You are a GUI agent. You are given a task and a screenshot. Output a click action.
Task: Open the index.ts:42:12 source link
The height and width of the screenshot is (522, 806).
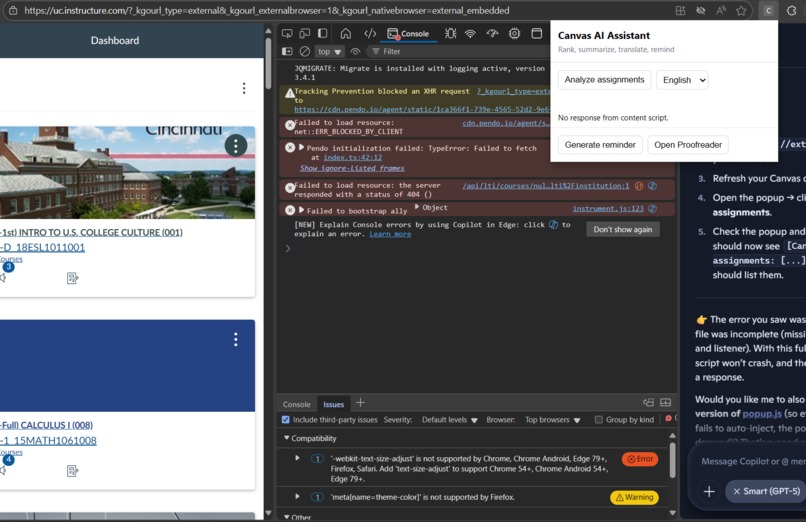(353, 158)
